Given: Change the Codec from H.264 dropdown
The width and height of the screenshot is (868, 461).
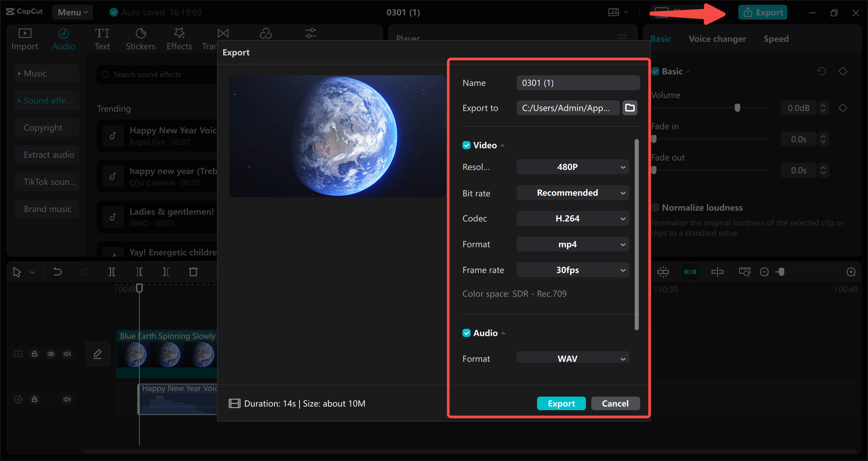Looking at the screenshot, I should tap(572, 218).
